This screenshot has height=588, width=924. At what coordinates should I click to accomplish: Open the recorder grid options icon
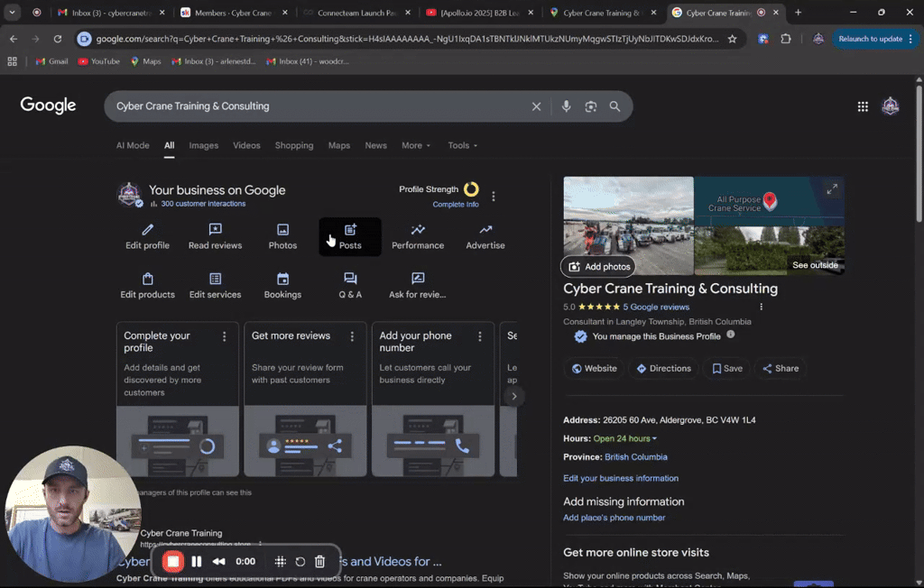(281, 562)
